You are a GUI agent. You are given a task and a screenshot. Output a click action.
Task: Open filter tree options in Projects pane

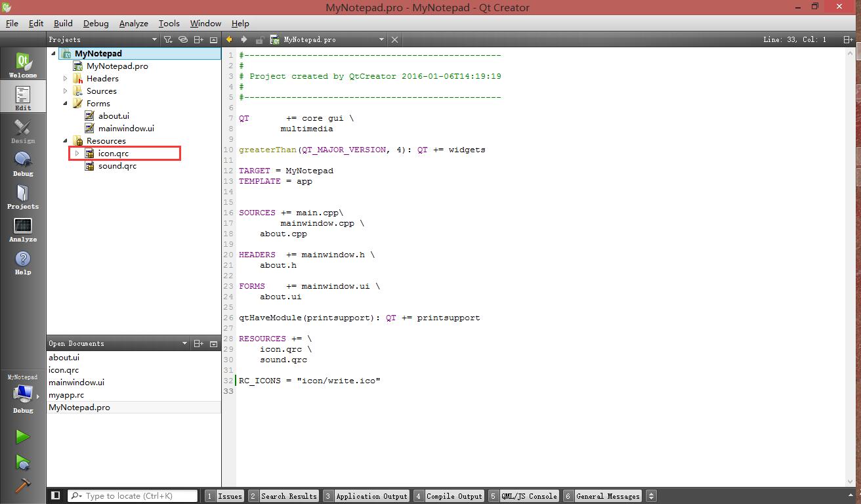click(x=168, y=39)
